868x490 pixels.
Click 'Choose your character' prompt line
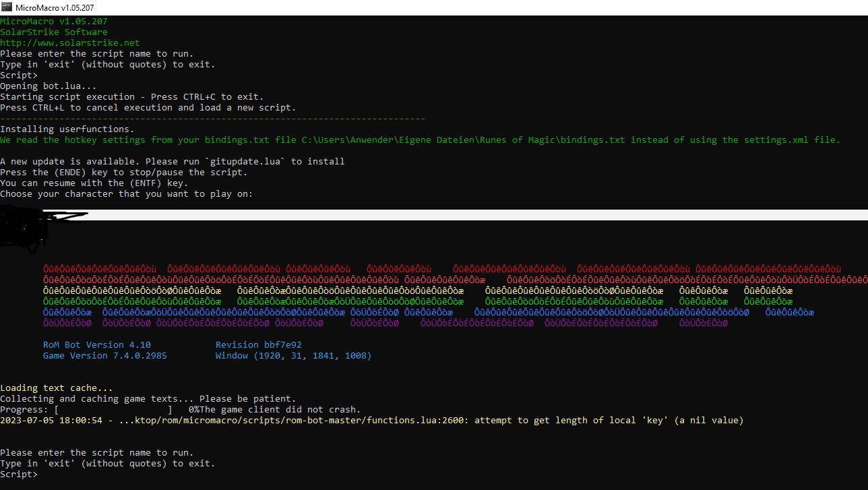(x=127, y=194)
